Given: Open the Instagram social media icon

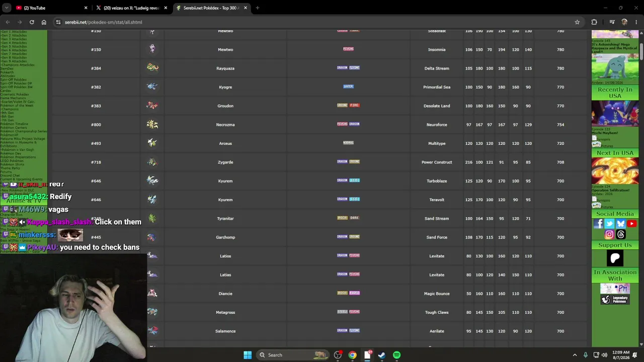Looking at the screenshot, I should pyautogui.click(x=609, y=234).
